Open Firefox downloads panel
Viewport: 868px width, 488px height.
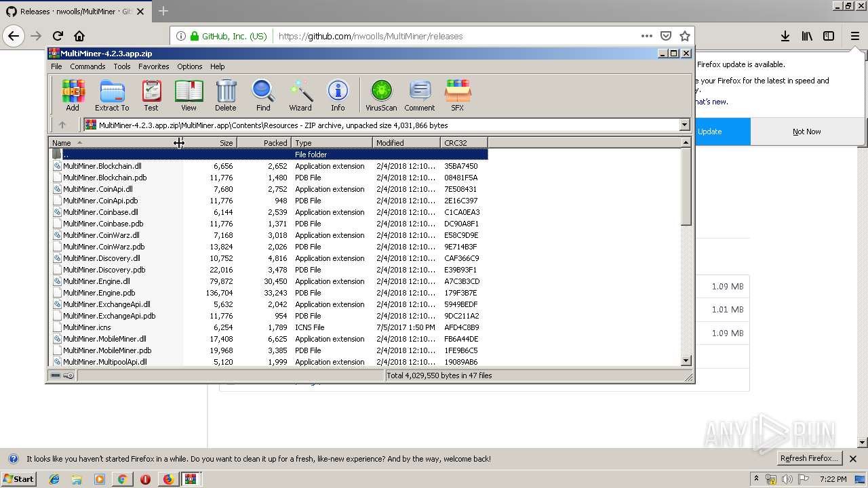(785, 36)
